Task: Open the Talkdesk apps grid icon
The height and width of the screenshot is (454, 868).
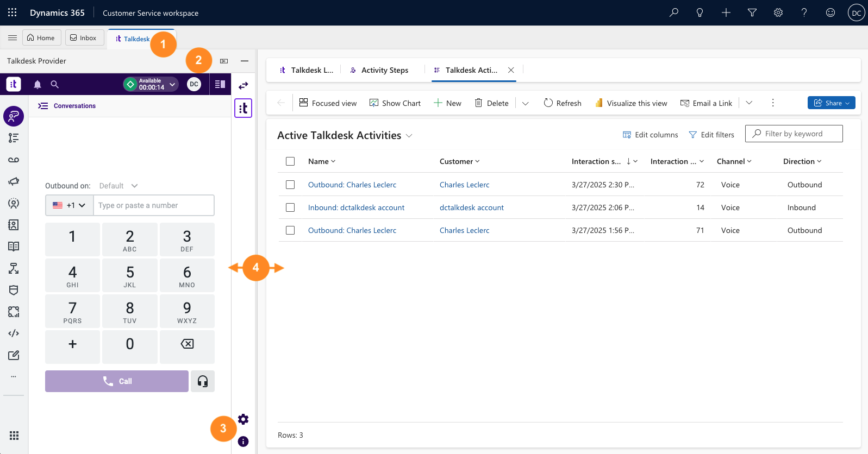Action: point(14,436)
